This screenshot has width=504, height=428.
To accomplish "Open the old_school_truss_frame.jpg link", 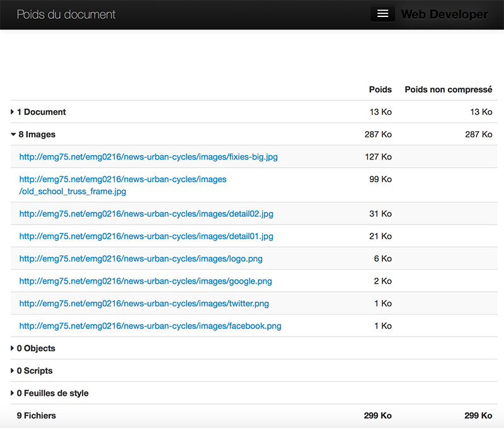I will [x=123, y=185].
